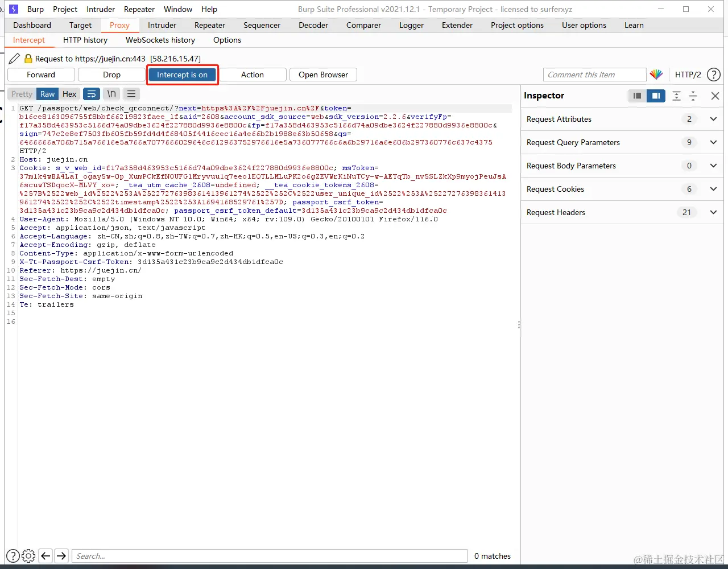Select the Intercept sub-tab
This screenshot has height=569, width=728.
[29, 40]
